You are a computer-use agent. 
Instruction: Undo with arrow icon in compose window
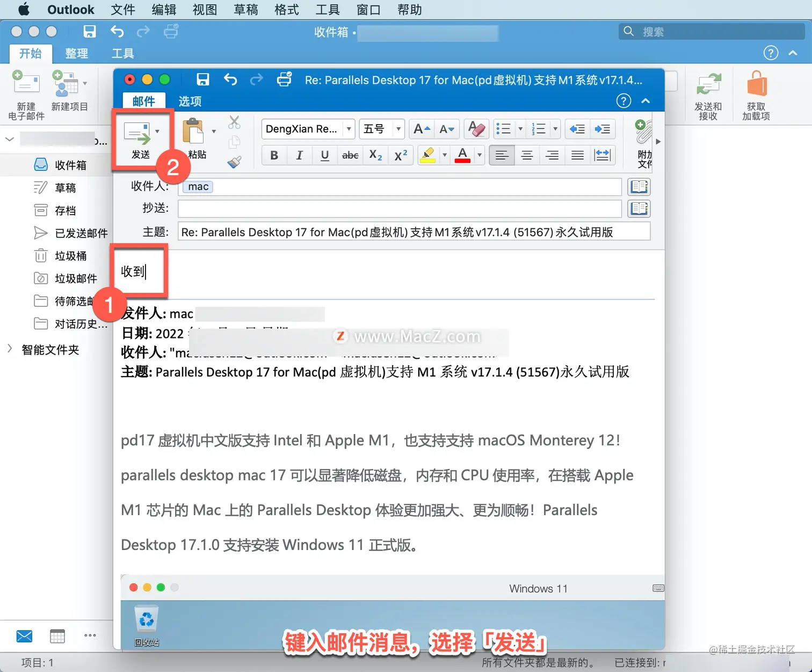coord(230,80)
